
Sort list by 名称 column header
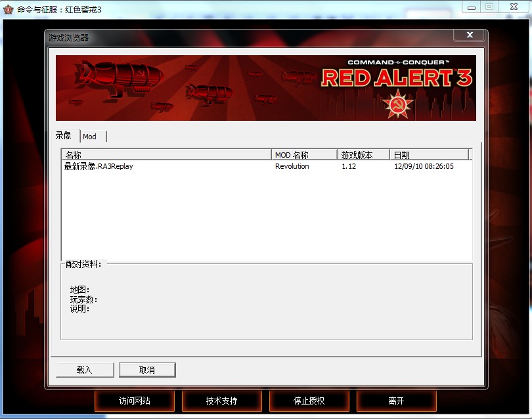(167, 155)
